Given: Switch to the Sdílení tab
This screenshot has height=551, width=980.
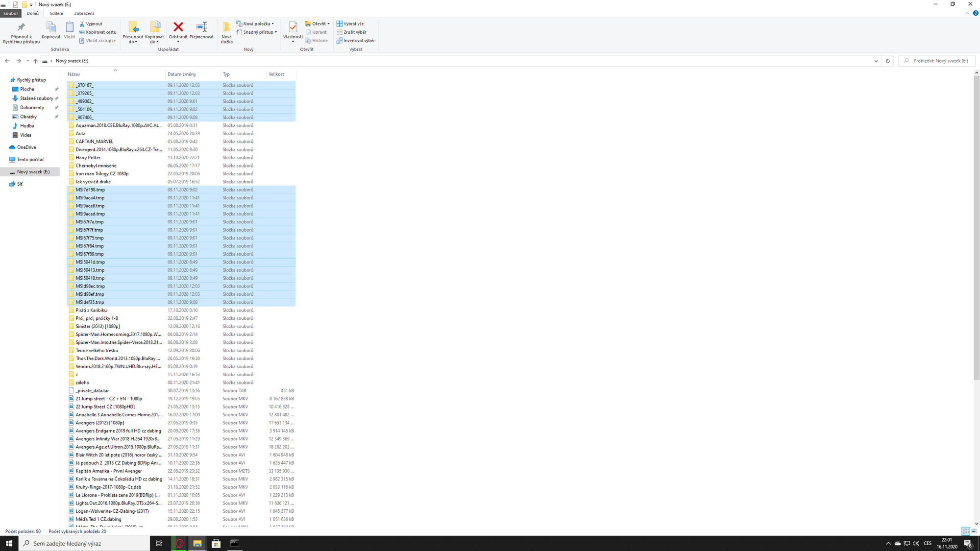Looking at the screenshot, I should [56, 13].
